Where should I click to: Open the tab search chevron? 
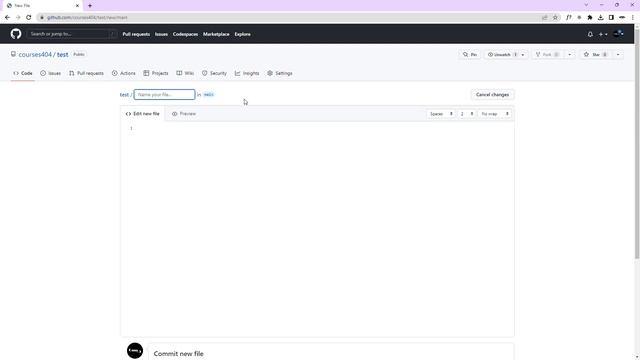(587, 5)
